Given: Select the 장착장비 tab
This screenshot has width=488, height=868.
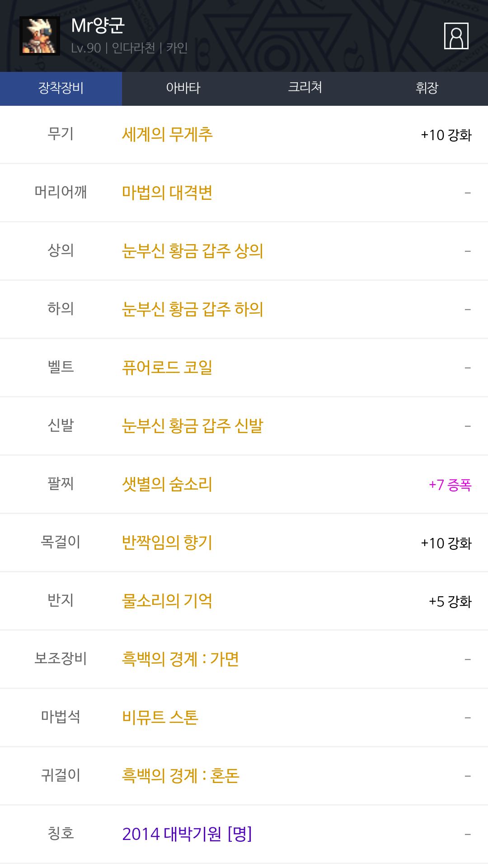Looking at the screenshot, I should [x=61, y=88].
